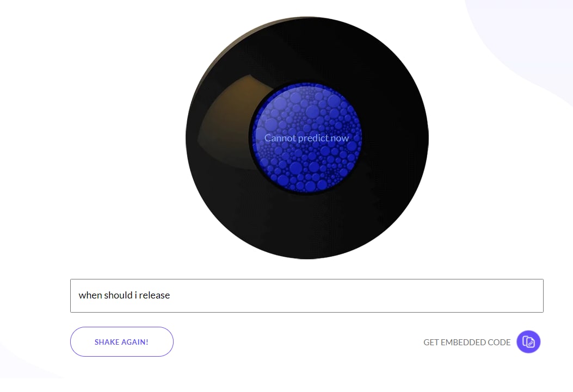The height and width of the screenshot is (392, 573).
Task: Place cursor on the word "release" in the question
Action: 154,295
